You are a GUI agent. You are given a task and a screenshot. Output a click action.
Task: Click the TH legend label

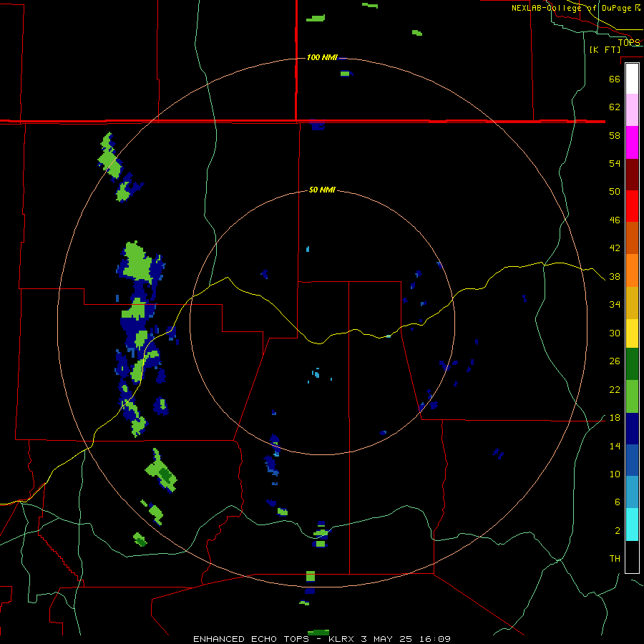(x=615, y=559)
